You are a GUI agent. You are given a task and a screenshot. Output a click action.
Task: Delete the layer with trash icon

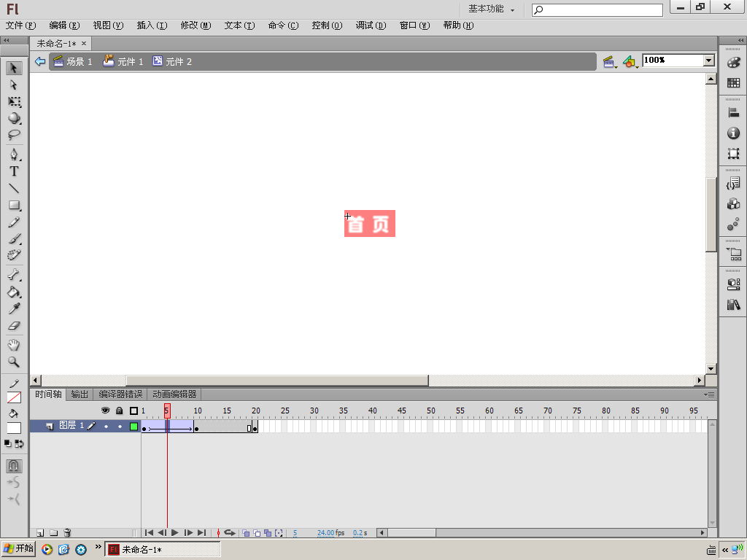[67, 533]
